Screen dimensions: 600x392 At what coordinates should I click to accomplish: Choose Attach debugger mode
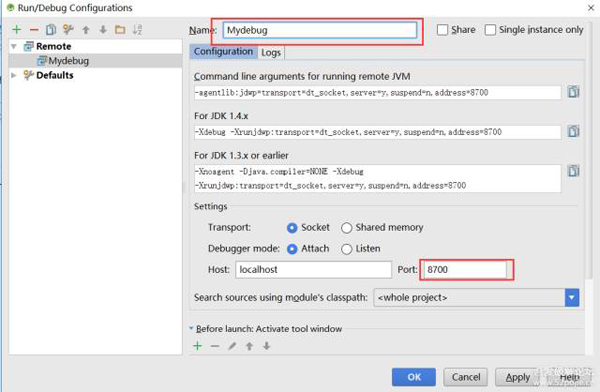(292, 249)
